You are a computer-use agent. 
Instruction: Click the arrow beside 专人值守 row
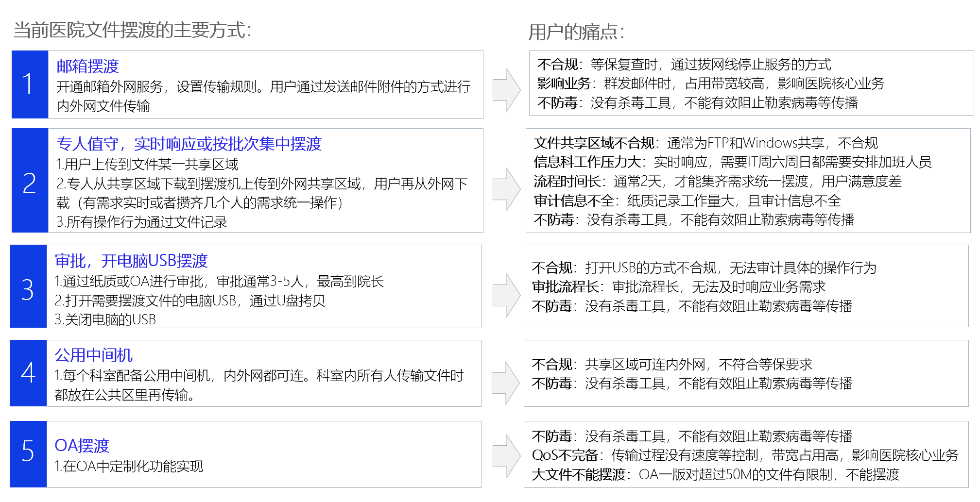pyautogui.click(x=506, y=189)
